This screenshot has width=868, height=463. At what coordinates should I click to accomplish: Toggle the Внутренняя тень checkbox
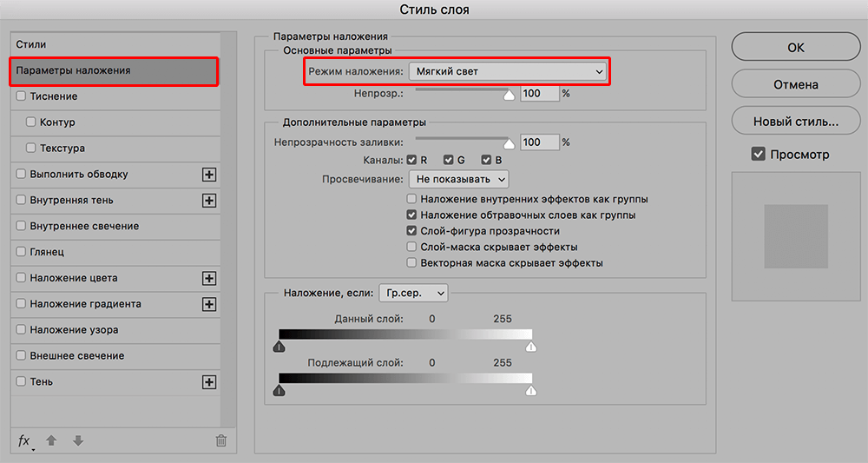pos(21,200)
